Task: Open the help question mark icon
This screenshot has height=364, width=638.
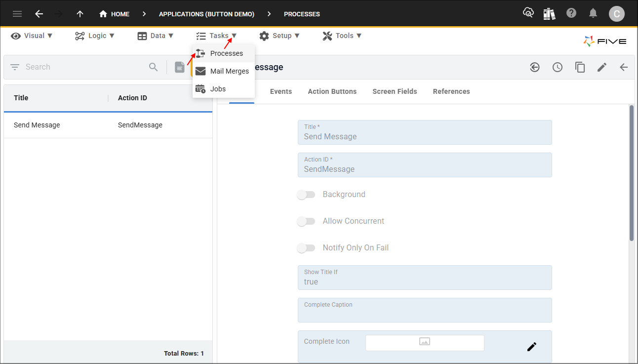Action: (571, 13)
